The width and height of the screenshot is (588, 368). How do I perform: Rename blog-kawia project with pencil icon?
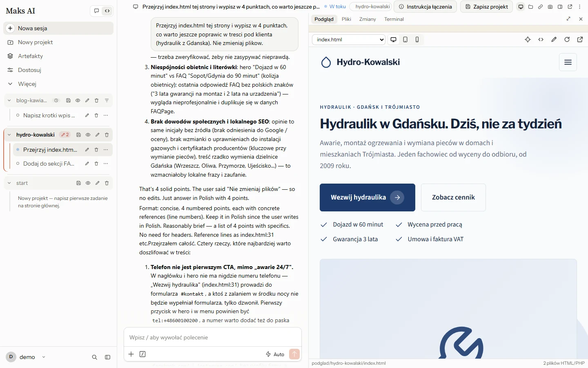tap(87, 101)
